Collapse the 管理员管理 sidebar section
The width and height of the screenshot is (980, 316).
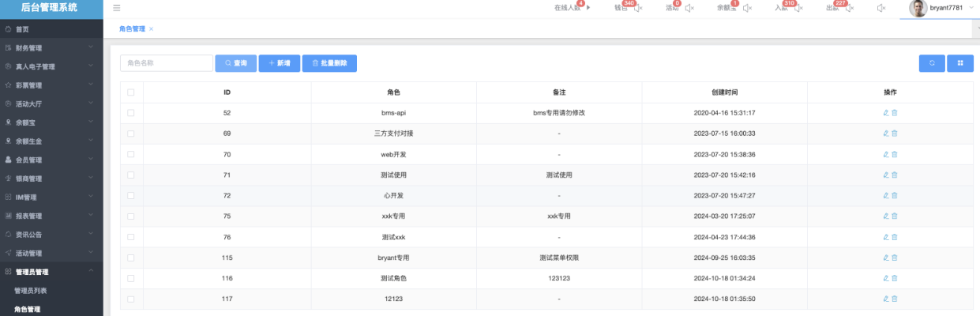point(51,272)
